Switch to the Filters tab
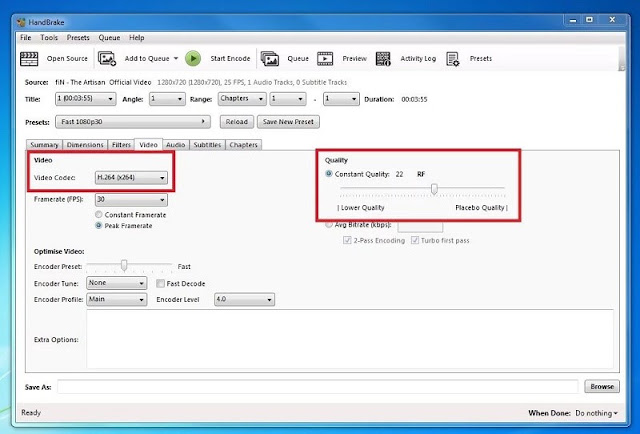 121,145
